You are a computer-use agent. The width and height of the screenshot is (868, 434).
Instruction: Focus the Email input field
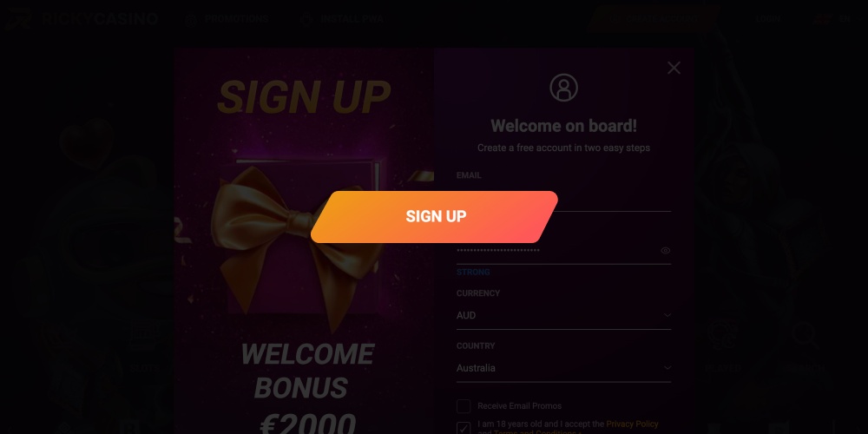point(563,198)
